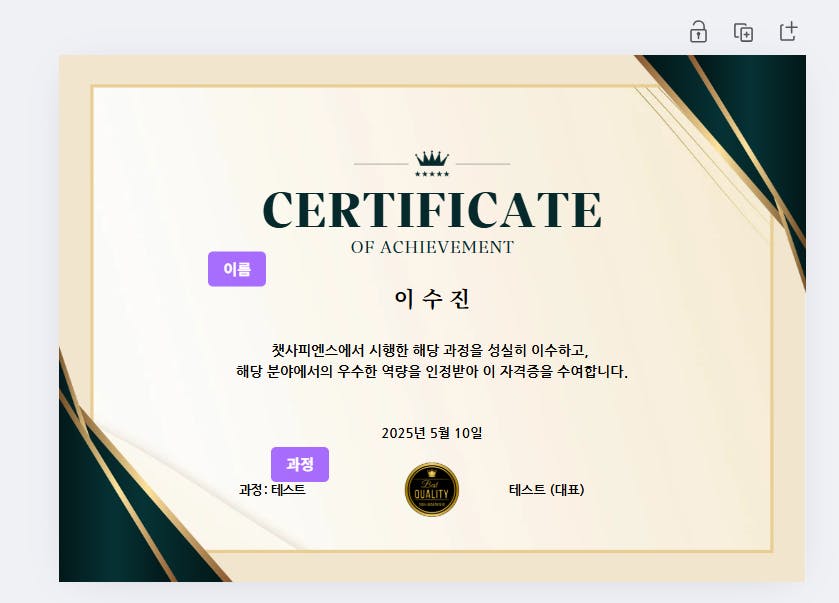This screenshot has width=839, height=603.
Task: Click the add new page icon
Action: point(788,32)
